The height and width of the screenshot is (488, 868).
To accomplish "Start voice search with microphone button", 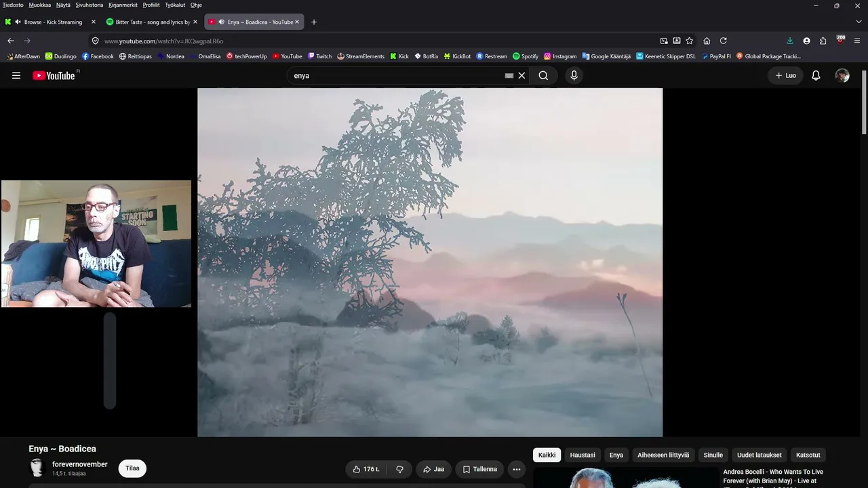I will tap(574, 75).
